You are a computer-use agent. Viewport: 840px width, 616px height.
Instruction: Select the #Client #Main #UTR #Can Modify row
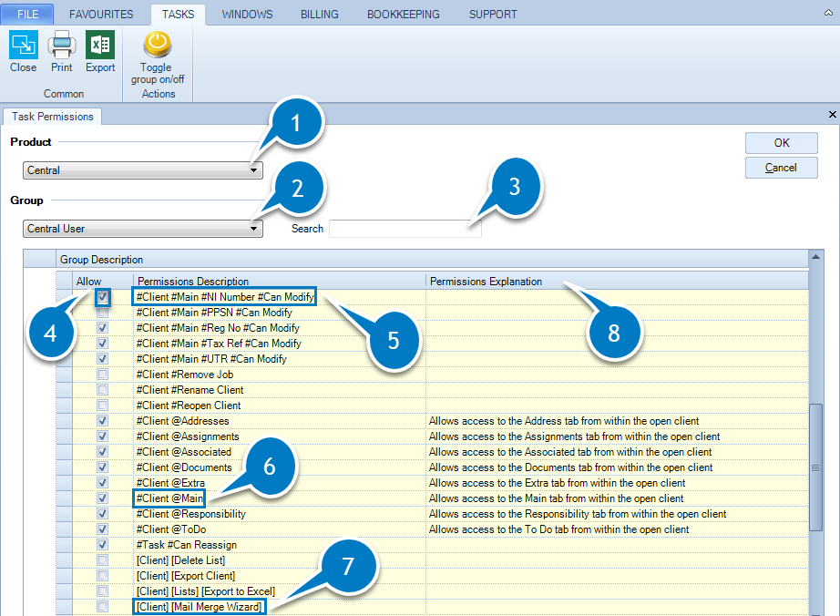pyautogui.click(x=211, y=359)
